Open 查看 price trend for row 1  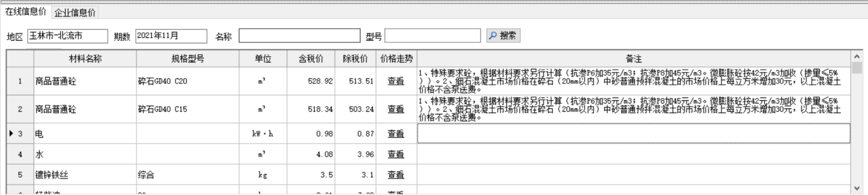[396, 81]
